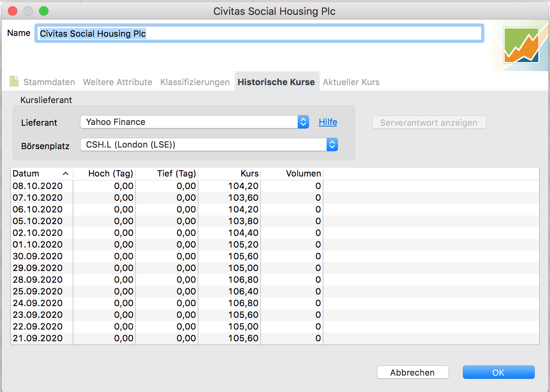Select the row dated 05.10.2020

(275, 221)
